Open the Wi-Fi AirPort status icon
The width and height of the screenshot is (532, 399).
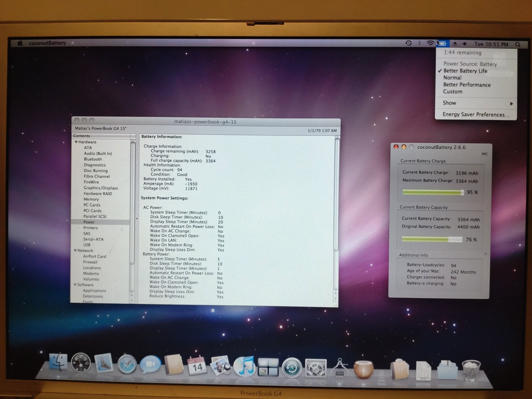(x=430, y=43)
